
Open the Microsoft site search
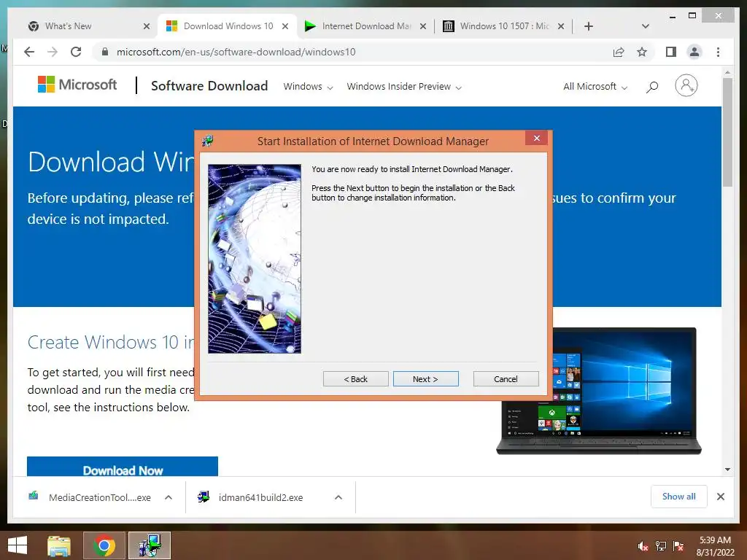click(x=652, y=87)
